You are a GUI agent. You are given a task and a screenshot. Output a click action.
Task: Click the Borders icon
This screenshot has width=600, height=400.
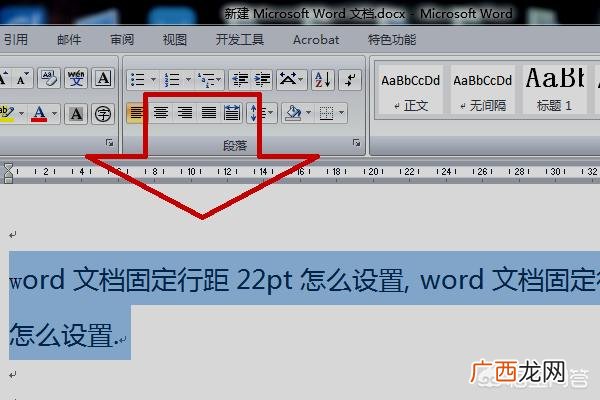tap(326, 113)
